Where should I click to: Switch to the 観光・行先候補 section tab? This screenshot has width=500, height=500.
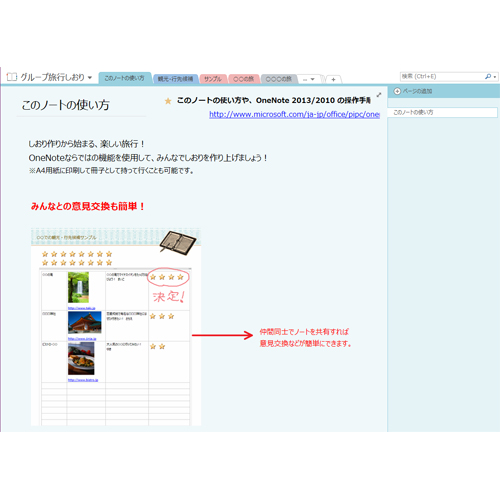point(175,79)
